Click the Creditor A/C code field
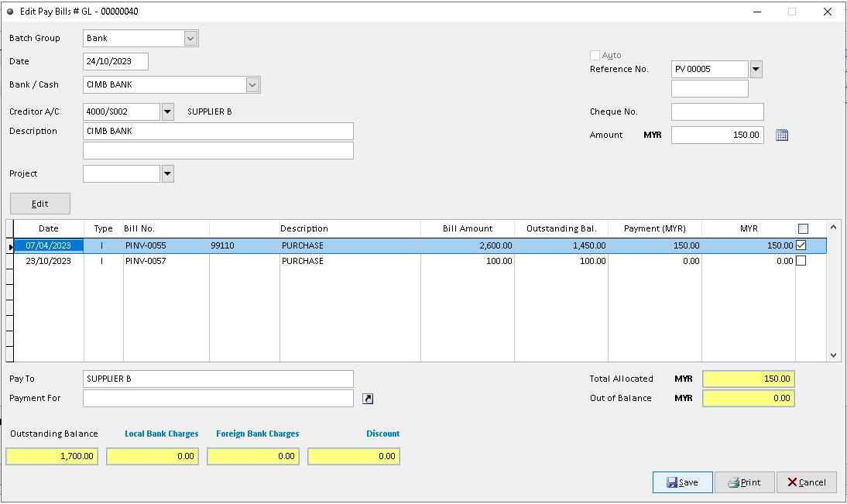The width and height of the screenshot is (847, 504). click(122, 111)
